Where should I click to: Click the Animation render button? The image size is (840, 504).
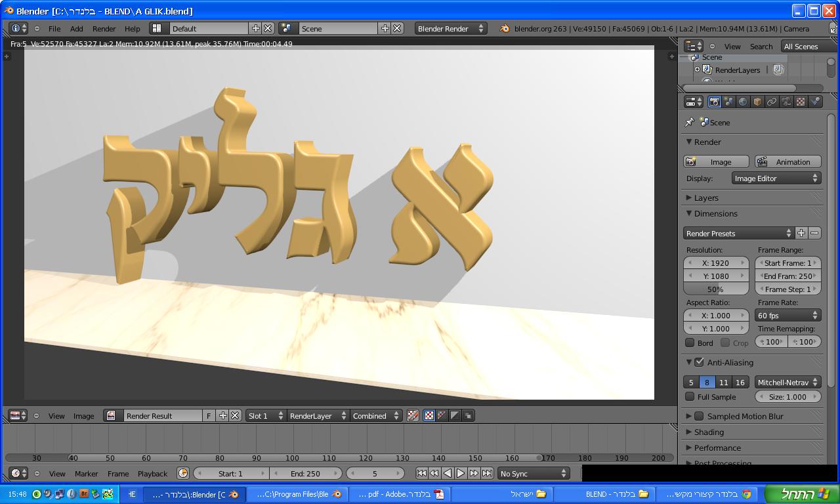tap(787, 161)
